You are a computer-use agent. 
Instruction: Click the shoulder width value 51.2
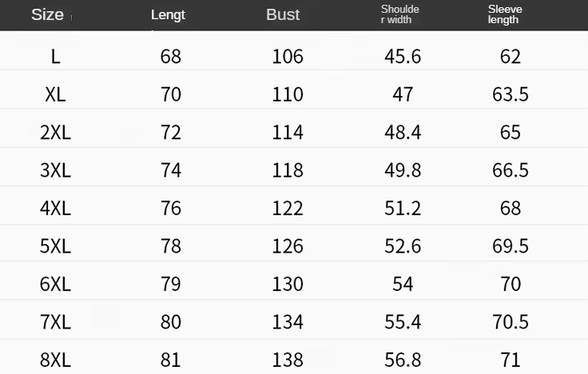[403, 209]
